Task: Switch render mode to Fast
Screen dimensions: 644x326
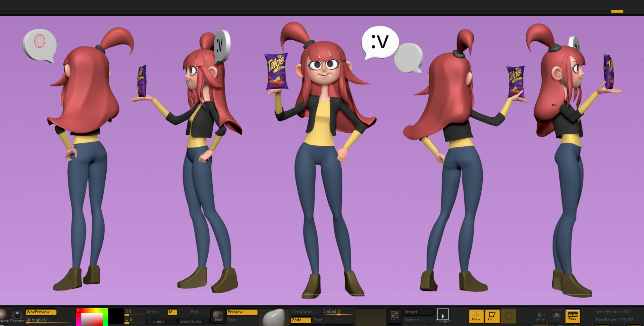Action: pyautogui.click(x=231, y=320)
